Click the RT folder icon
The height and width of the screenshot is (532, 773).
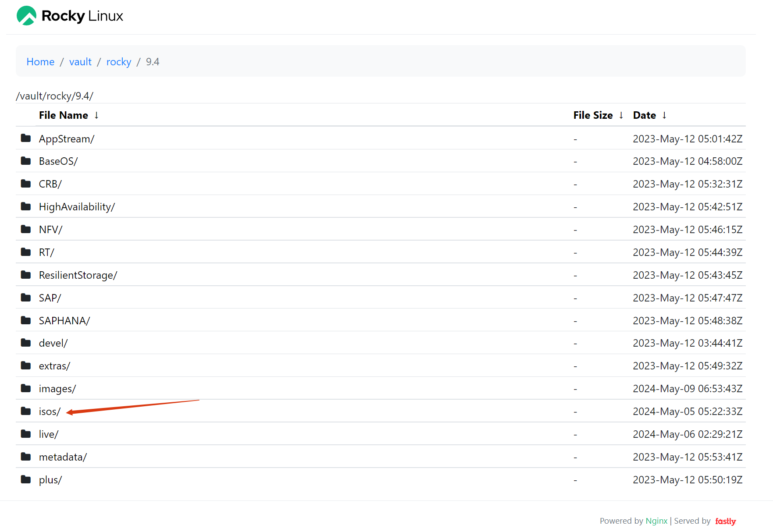(x=26, y=252)
